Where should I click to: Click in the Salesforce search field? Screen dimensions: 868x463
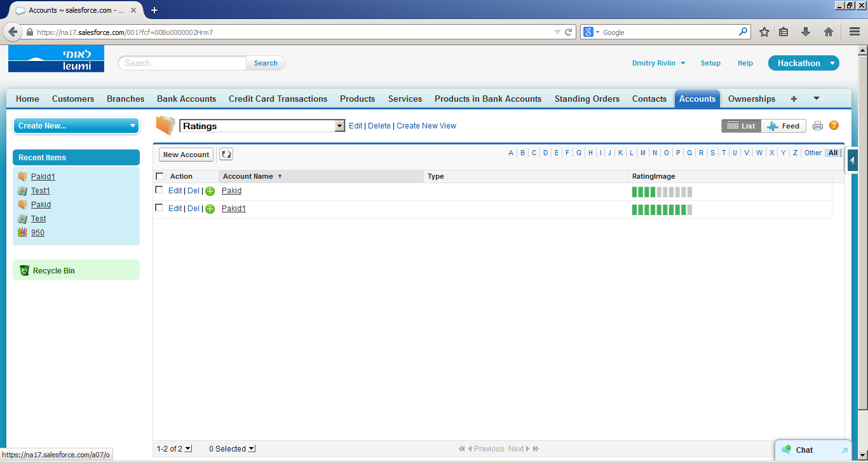[182, 63]
